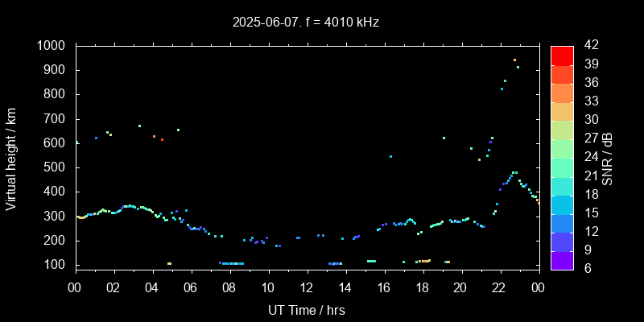
Task: Click the isolated data point above 16 hrs
Action: 390,156
